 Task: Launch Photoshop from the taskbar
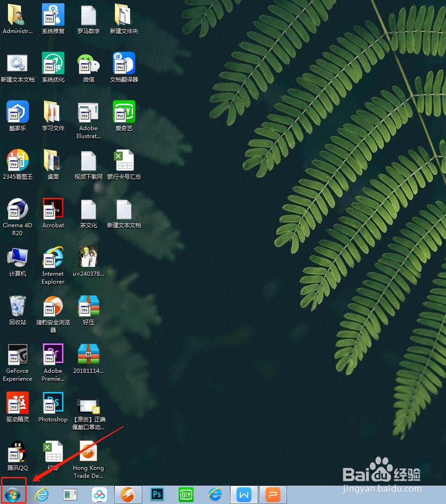(157, 494)
